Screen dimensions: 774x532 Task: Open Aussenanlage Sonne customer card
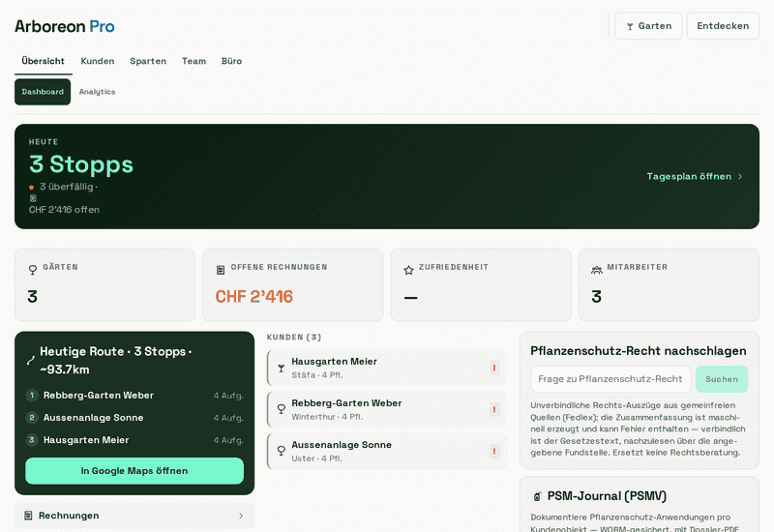click(386, 451)
